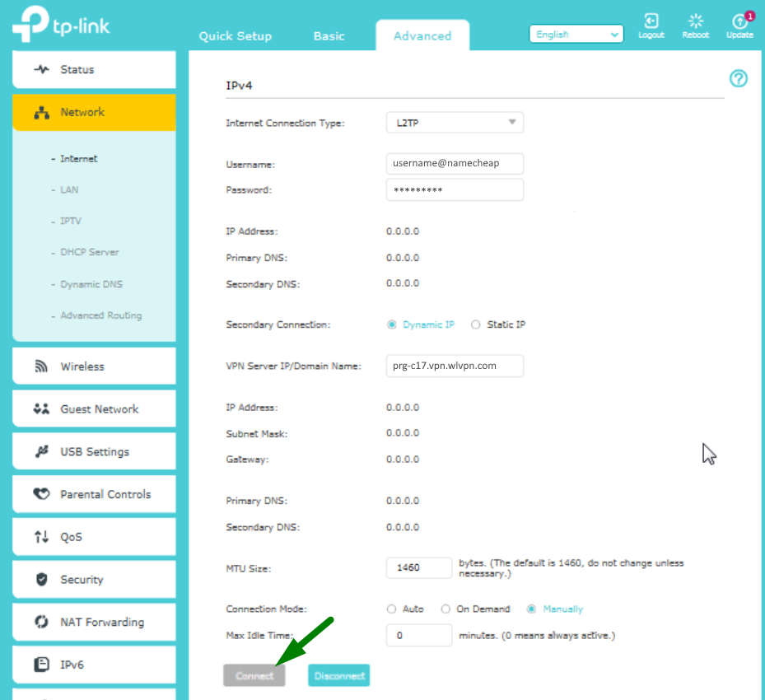Click the MTU Size input field

419,567
